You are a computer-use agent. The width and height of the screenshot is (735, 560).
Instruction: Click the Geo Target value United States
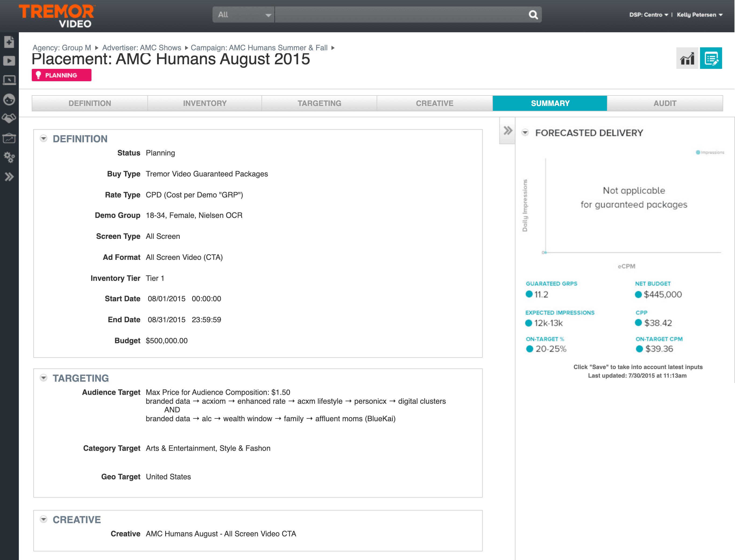168,477
